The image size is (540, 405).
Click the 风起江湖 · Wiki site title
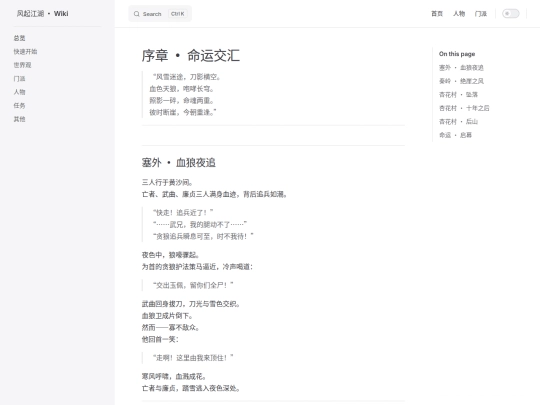tap(42, 14)
